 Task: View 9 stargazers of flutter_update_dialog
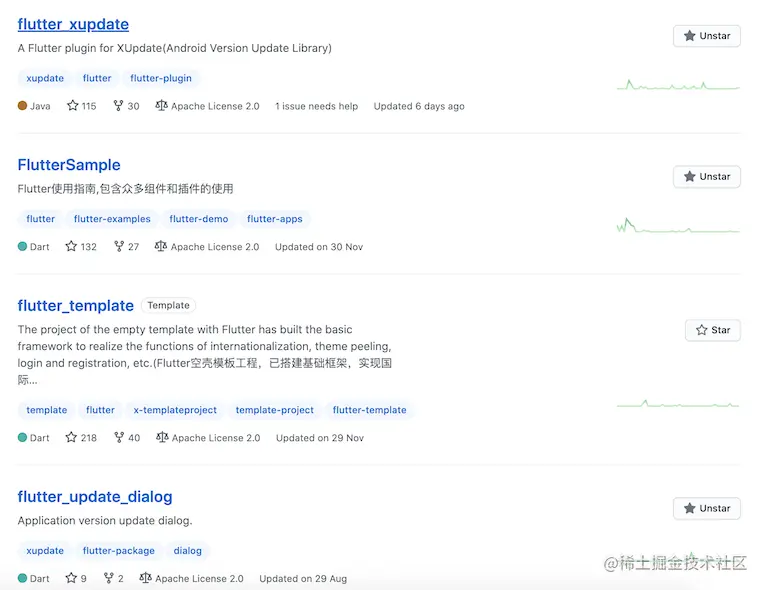point(76,578)
